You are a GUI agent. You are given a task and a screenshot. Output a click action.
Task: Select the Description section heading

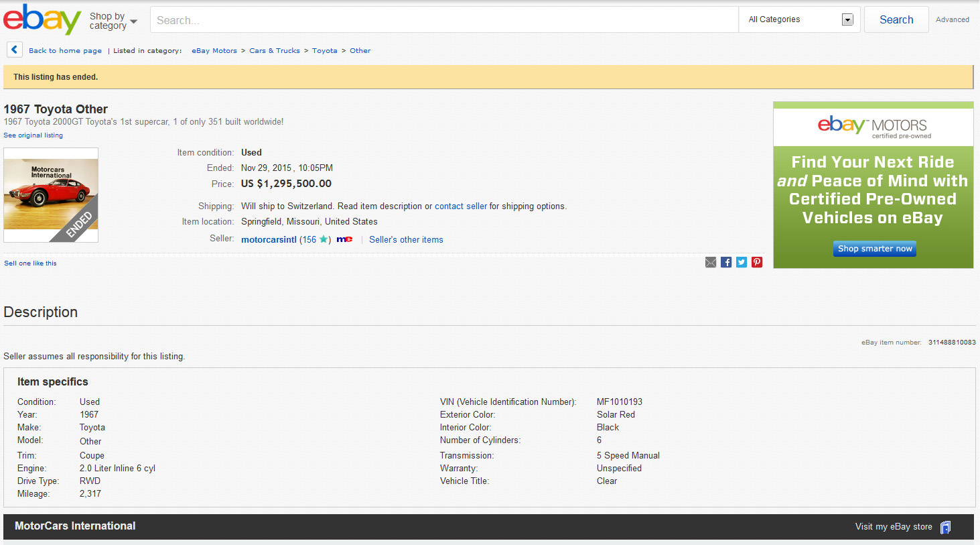pyautogui.click(x=41, y=312)
